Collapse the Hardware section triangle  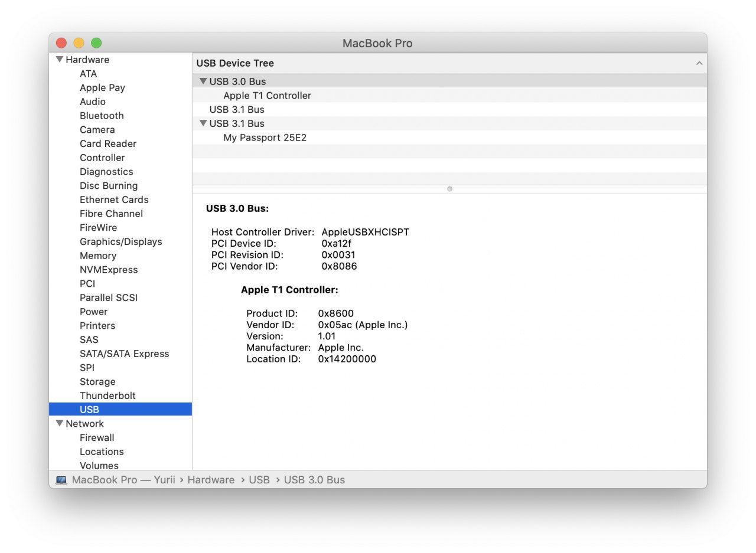point(59,60)
